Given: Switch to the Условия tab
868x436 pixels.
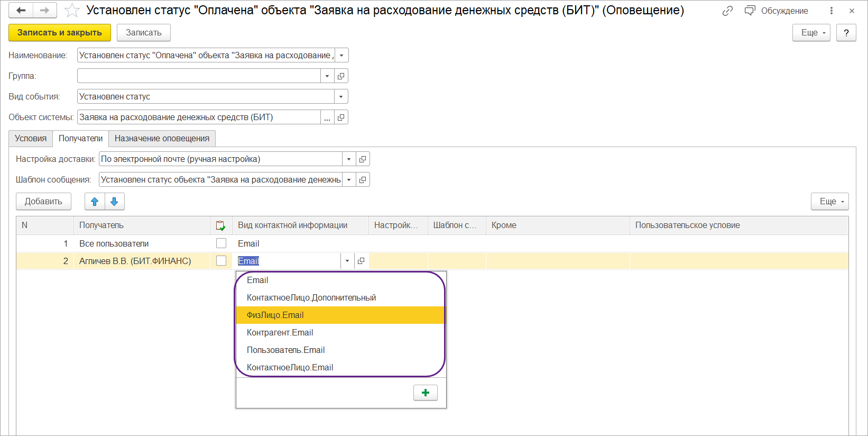Looking at the screenshot, I should click(x=31, y=139).
